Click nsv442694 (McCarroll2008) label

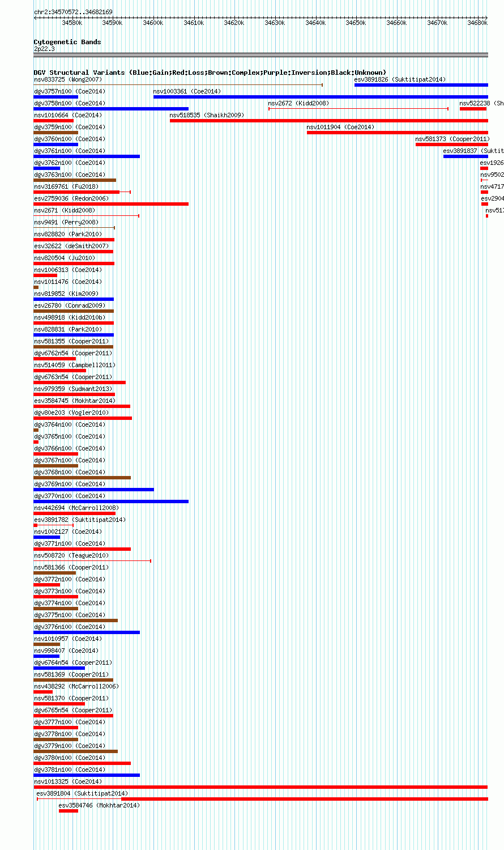[x=76, y=508]
